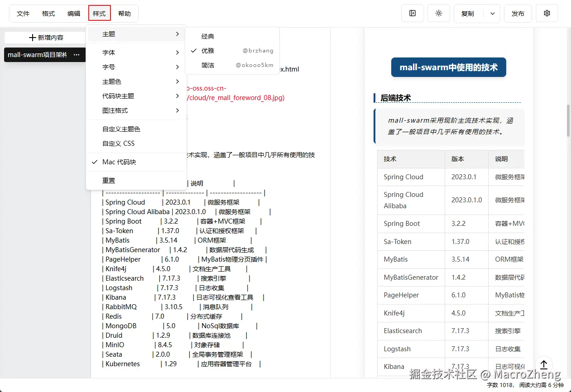Viewport: 571px width, 392px height.
Task: Click the 发布 button
Action: [518, 14]
